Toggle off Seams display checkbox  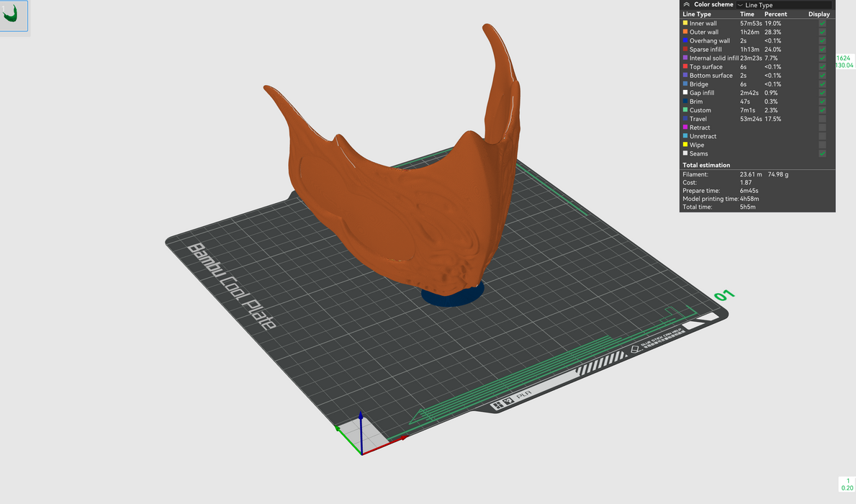click(822, 153)
